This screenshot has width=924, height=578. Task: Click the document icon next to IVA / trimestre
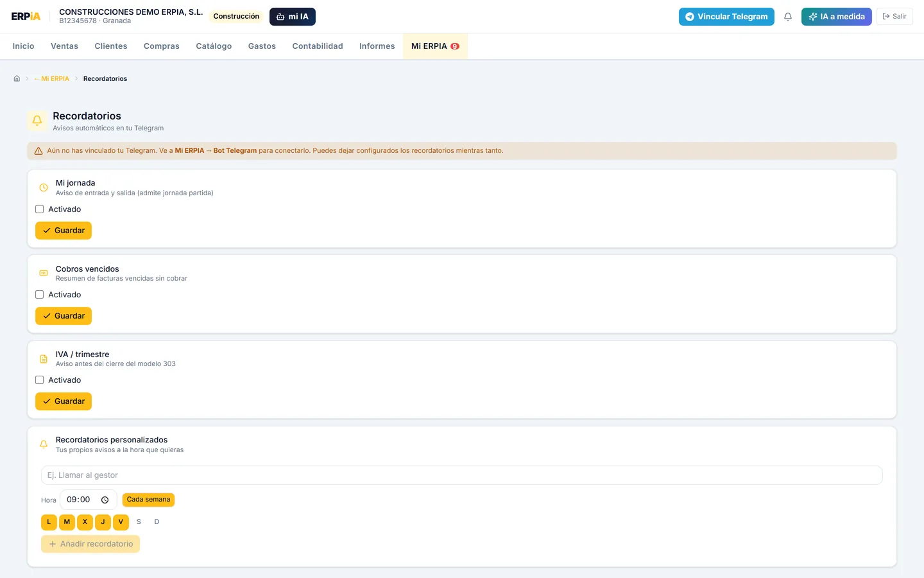coord(44,359)
